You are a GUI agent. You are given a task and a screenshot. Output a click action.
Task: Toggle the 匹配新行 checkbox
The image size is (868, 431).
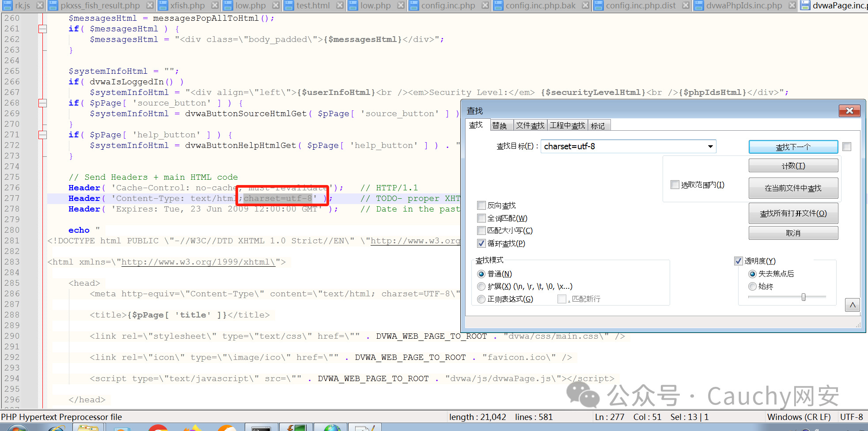[562, 299]
